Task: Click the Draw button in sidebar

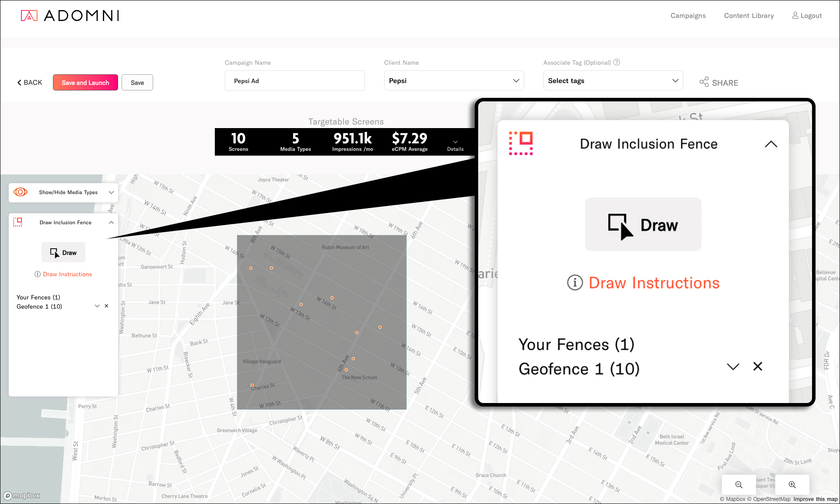Action: [x=63, y=252]
